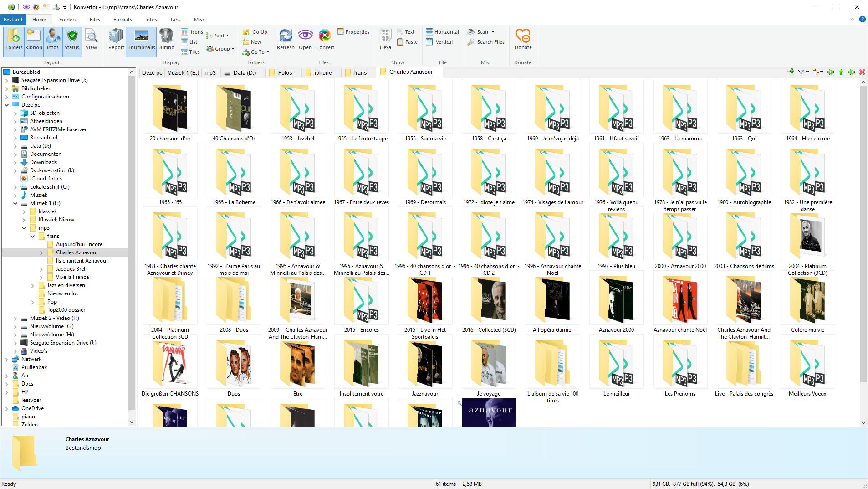Click the help question mark icon
Viewport: 868px width, 489px height.
tap(862, 19)
